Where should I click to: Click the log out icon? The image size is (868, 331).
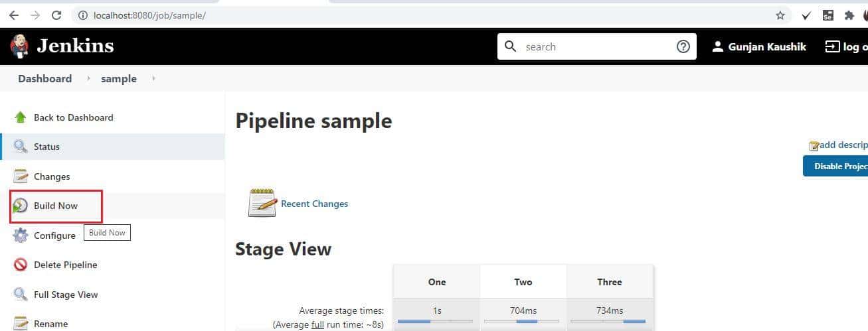pyautogui.click(x=832, y=46)
